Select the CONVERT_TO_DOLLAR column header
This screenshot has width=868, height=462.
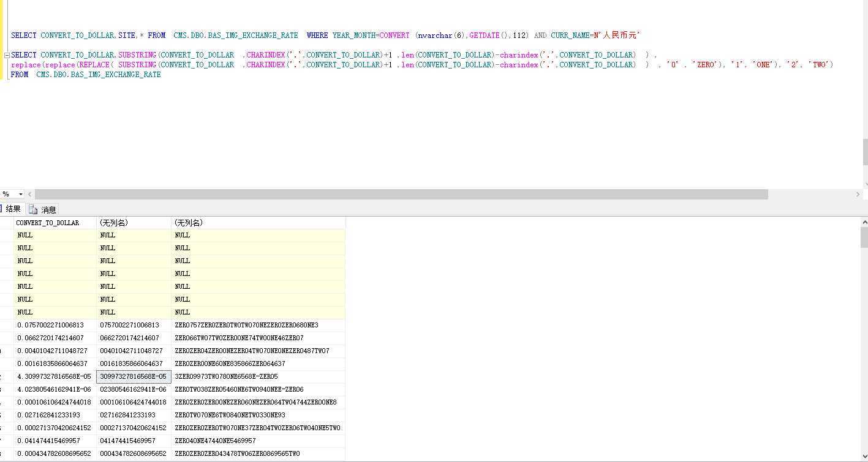pyautogui.click(x=55, y=223)
